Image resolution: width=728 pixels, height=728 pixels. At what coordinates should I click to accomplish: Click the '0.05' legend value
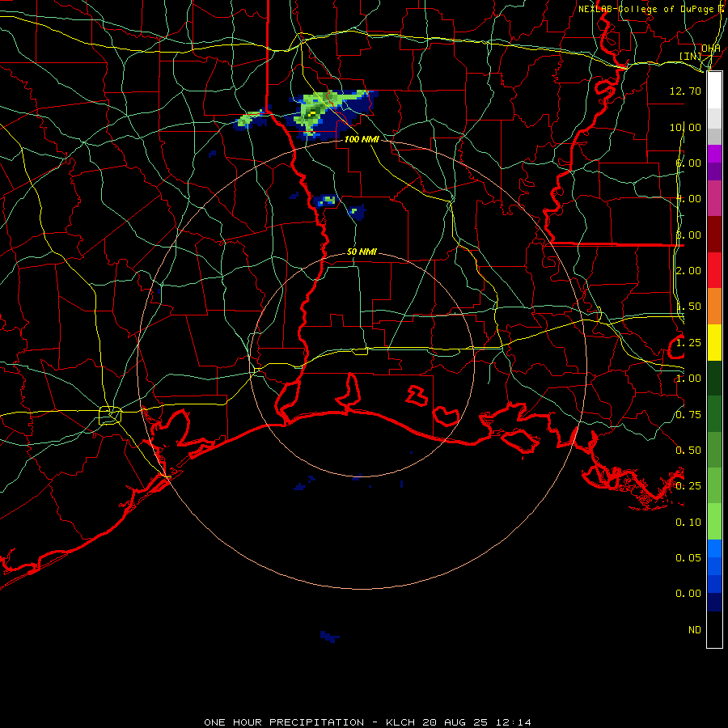688,558
